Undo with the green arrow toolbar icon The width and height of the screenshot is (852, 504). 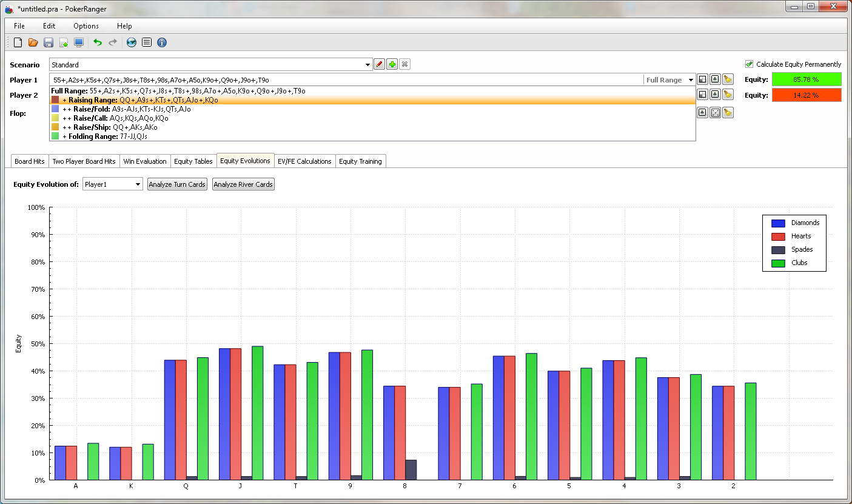tap(98, 42)
